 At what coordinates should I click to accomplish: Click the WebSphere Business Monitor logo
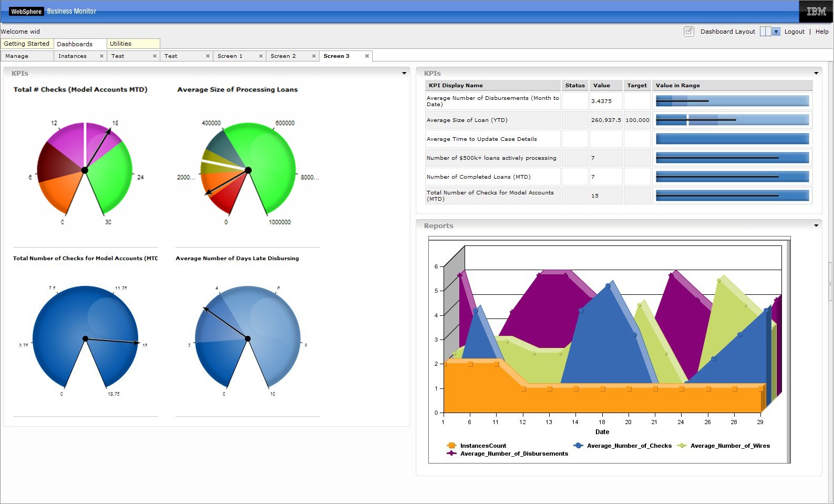click(x=53, y=11)
